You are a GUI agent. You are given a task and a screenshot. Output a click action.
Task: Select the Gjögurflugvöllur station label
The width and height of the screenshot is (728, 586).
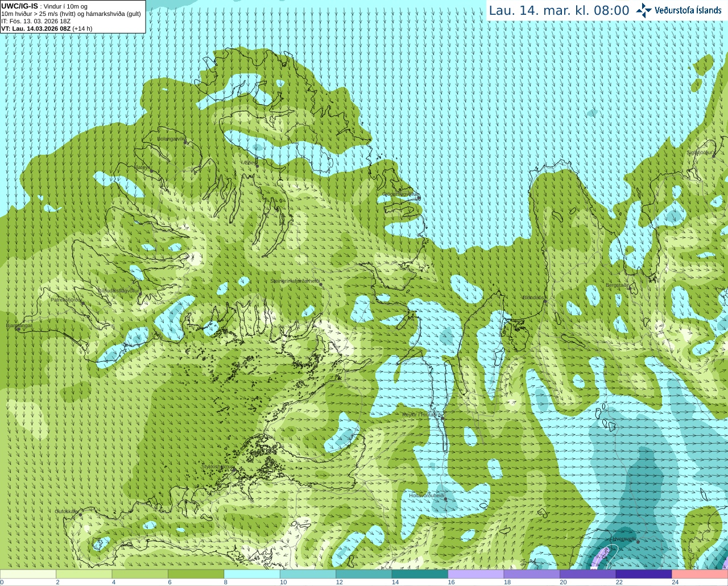(x=400, y=194)
